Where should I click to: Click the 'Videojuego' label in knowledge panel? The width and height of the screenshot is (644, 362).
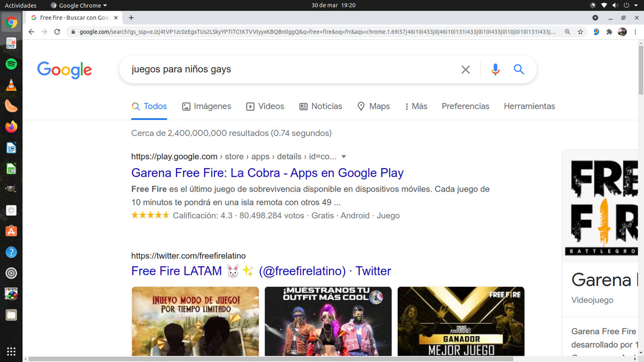coord(592,300)
